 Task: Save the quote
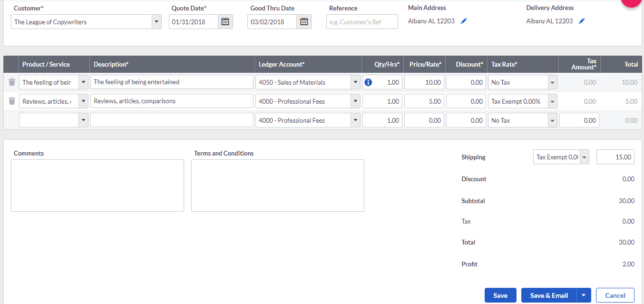click(x=500, y=295)
